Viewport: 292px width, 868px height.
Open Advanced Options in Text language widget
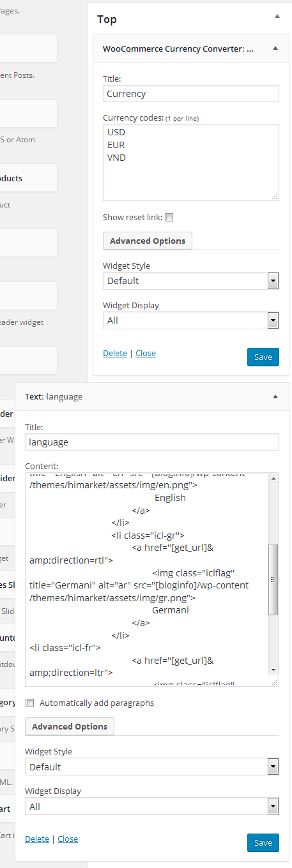pos(70,727)
